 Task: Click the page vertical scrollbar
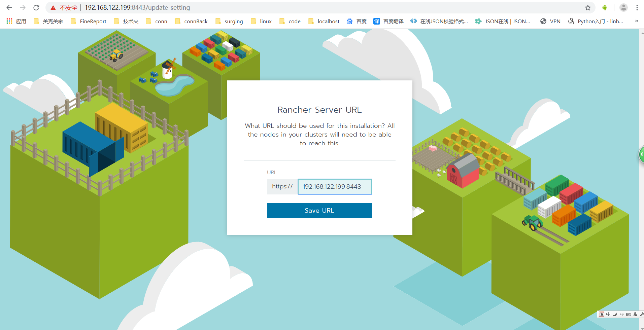point(641,179)
